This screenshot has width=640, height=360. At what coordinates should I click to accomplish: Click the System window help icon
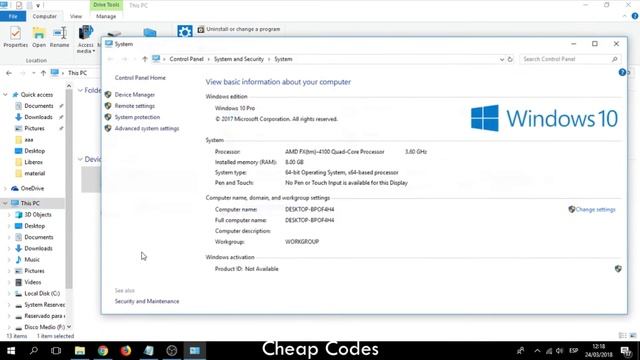click(x=622, y=72)
